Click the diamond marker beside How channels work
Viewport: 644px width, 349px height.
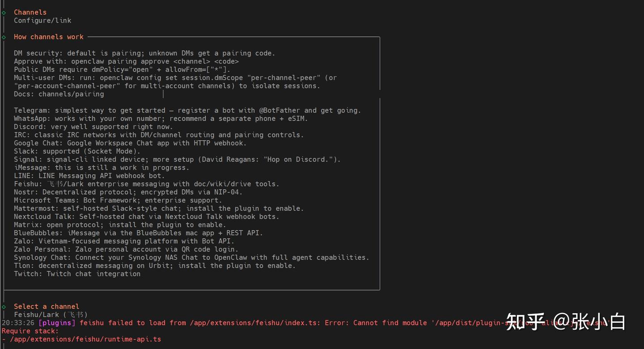pos(4,37)
